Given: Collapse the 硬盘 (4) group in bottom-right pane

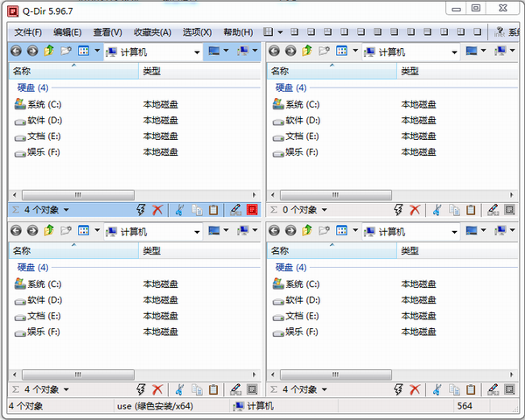Looking at the screenshot, I should [x=290, y=267].
